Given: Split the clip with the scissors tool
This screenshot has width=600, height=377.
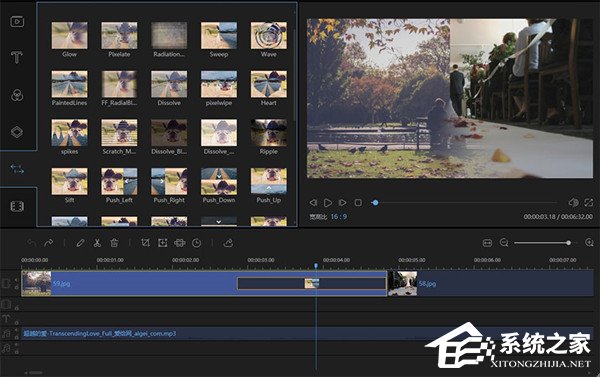Looking at the screenshot, I should coord(97,243).
